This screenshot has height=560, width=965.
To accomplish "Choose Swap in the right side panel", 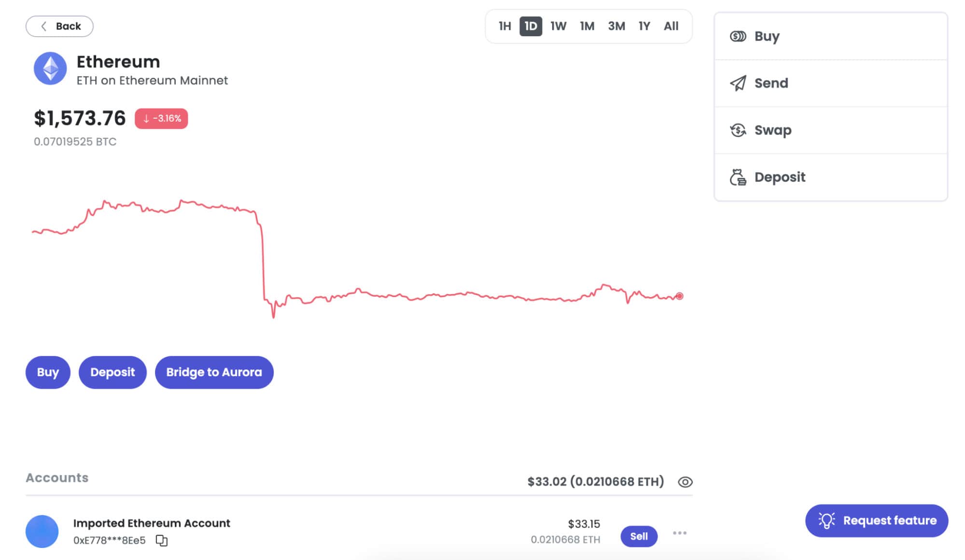I will [x=830, y=130].
